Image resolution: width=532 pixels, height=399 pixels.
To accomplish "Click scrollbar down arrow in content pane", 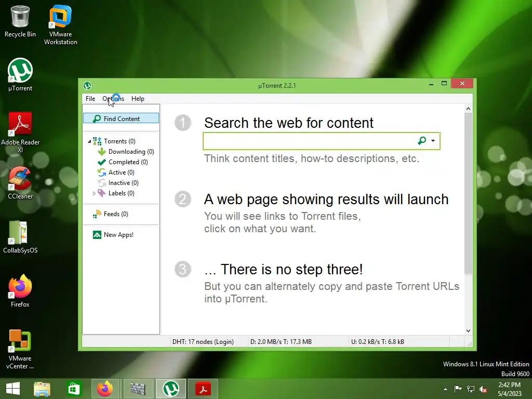I will click(468, 331).
